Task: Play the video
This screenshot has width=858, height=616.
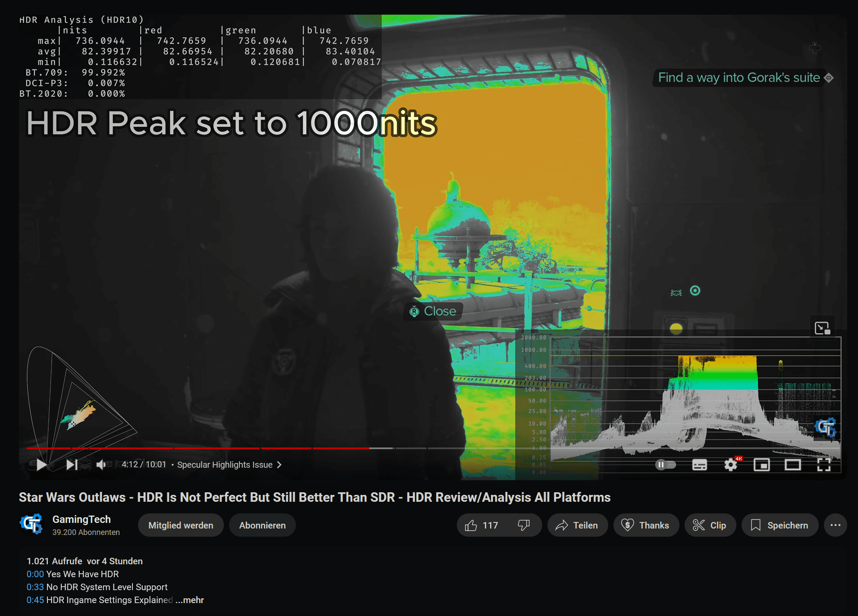Action: (x=41, y=465)
